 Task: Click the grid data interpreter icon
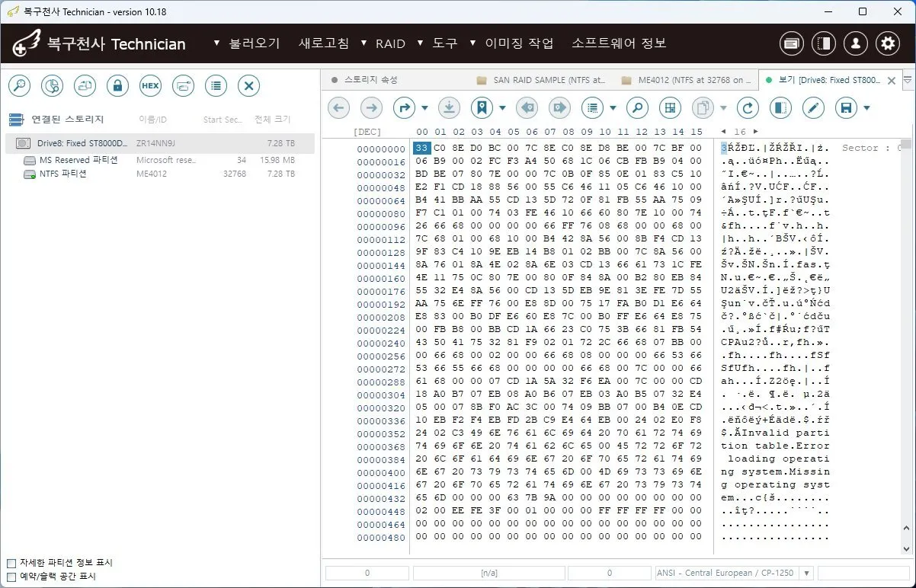[670, 108]
